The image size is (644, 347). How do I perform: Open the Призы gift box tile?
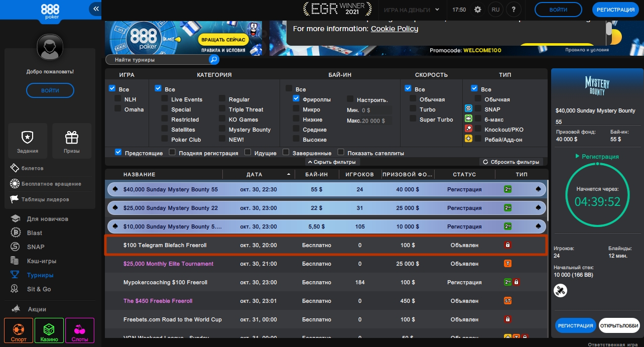72,141
